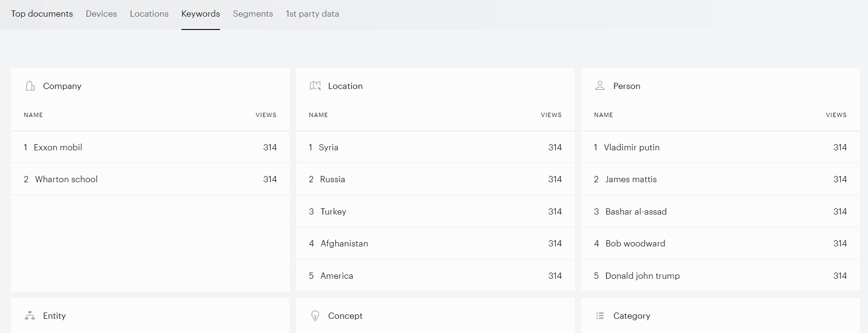The height and width of the screenshot is (333, 868).
Task: Select the Wharton school company row
Action: (150, 179)
